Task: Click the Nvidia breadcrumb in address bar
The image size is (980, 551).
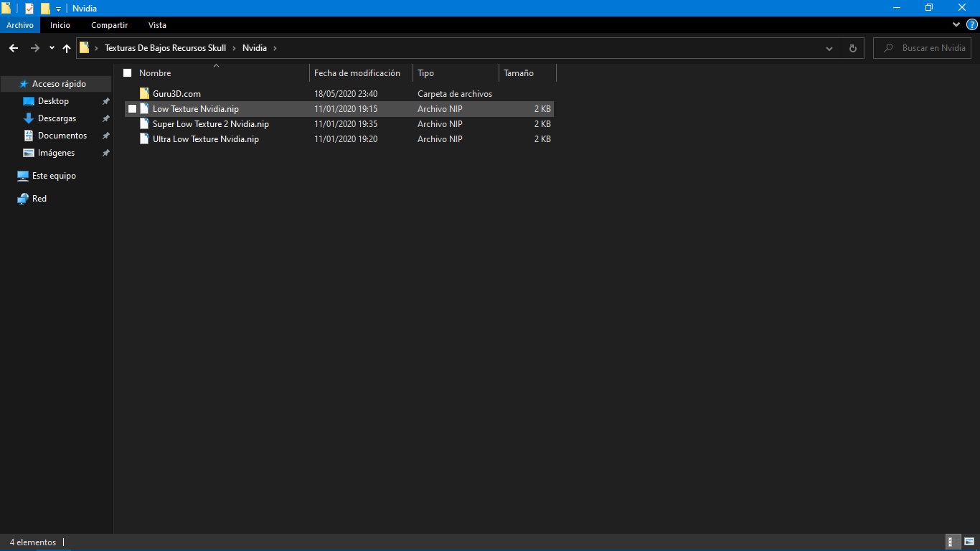Action: click(x=255, y=48)
